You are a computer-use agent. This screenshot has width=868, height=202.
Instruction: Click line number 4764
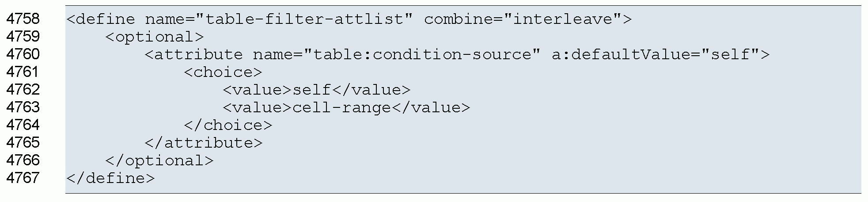(x=23, y=125)
